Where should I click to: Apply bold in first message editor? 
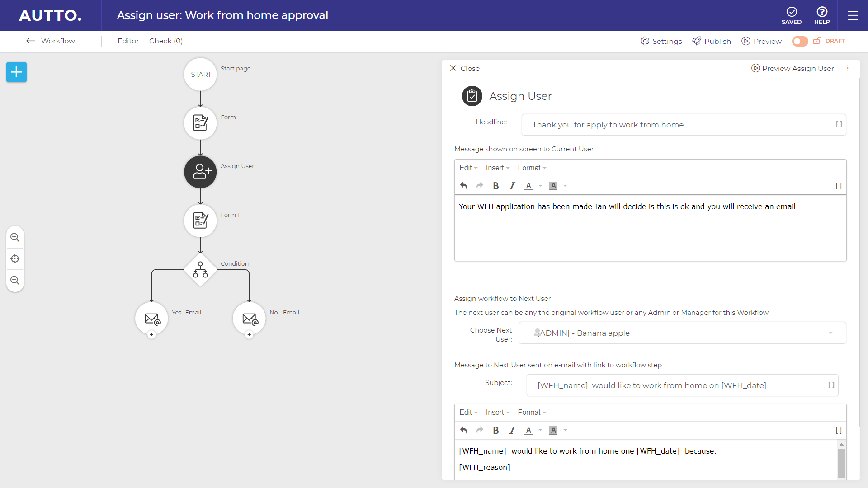point(496,186)
